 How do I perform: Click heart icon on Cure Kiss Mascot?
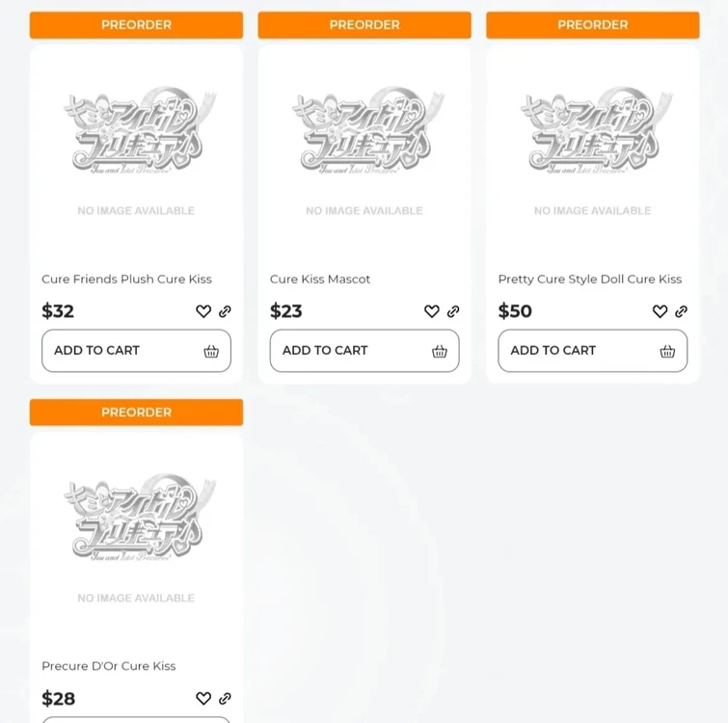[x=432, y=311]
